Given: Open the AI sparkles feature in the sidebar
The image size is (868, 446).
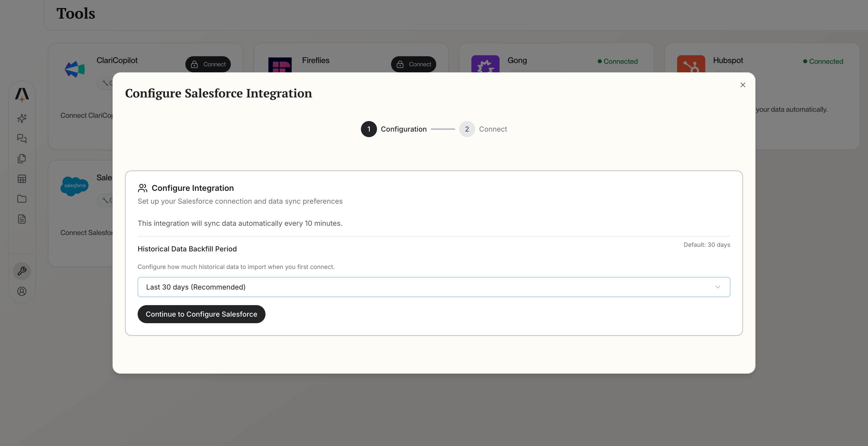Looking at the screenshot, I should (22, 118).
